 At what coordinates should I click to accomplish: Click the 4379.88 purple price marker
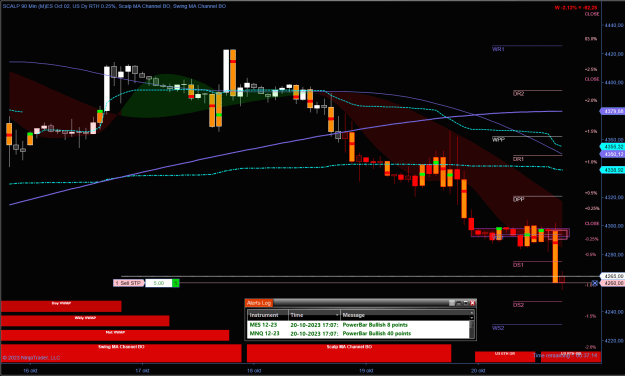coord(613,111)
